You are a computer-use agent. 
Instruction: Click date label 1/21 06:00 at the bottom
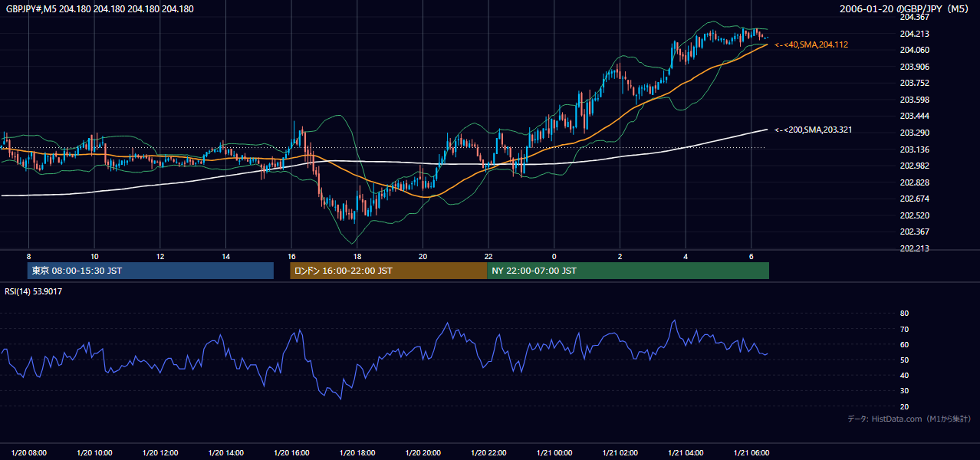pos(751,453)
